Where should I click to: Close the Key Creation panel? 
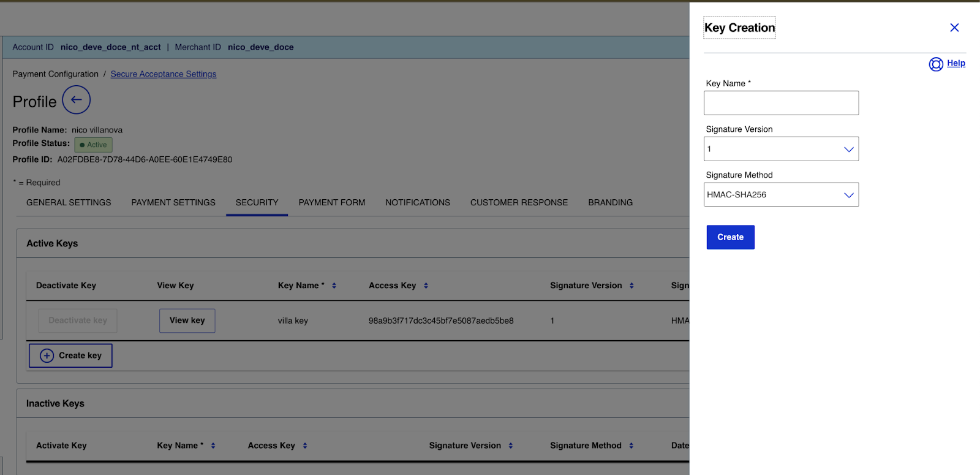954,28
